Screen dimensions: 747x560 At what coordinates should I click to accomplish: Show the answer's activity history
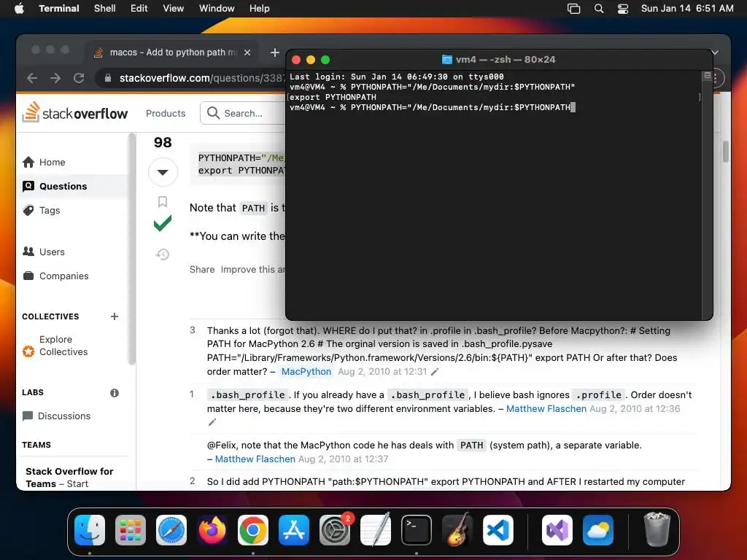coord(163,254)
